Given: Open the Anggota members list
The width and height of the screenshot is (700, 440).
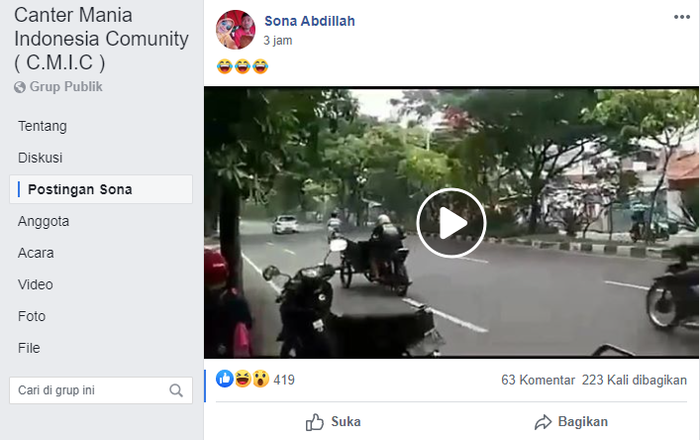Looking at the screenshot, I should click(x=44, y=221).
